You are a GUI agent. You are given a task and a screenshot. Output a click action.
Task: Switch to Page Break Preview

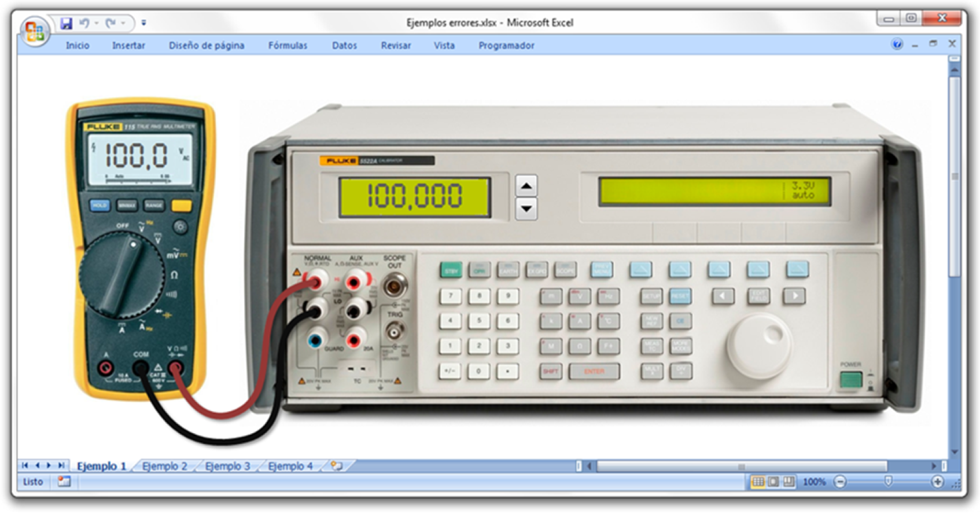click(789, 482)
